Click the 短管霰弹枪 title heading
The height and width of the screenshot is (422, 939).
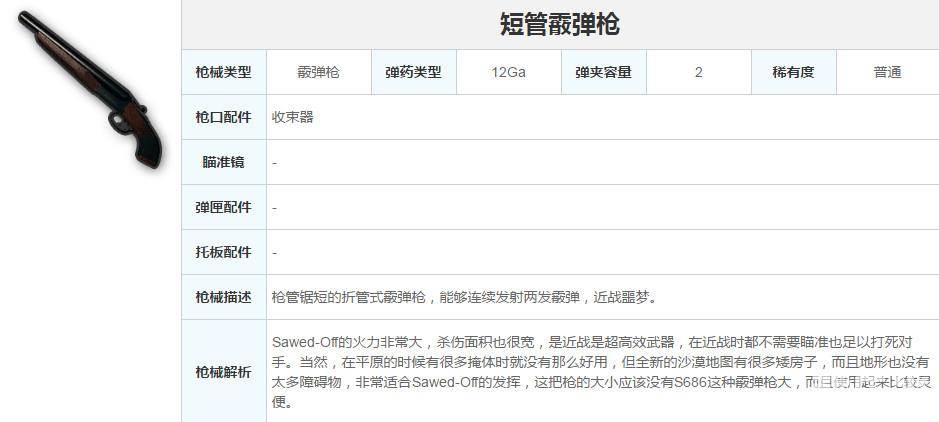(x=560, y=24)
